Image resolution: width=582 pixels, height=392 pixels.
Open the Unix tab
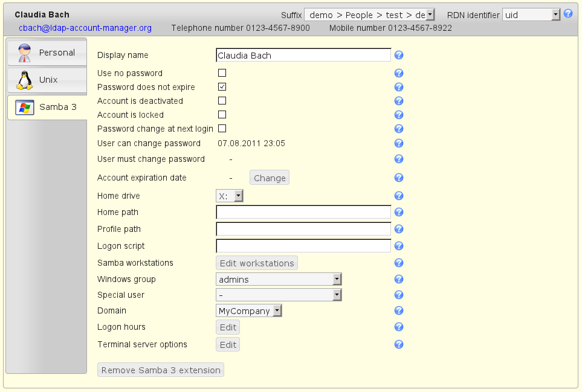pyautogui.click(x=47, y=80)
